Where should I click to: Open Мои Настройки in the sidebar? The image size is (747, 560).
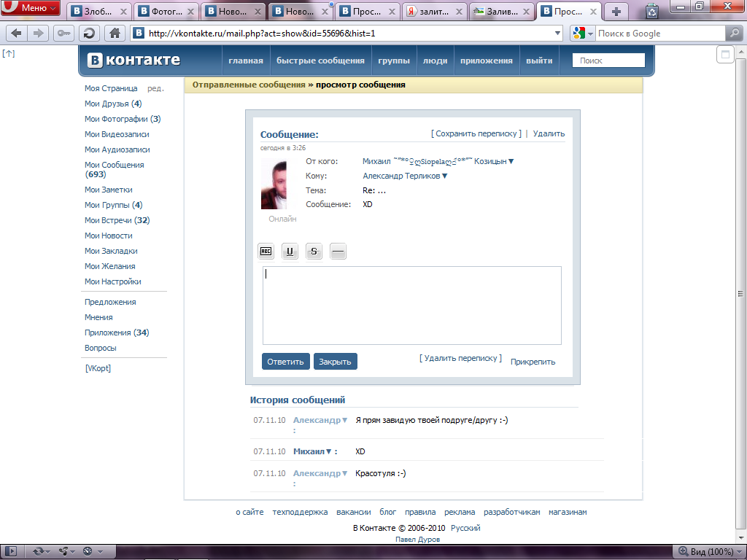click(x=113, y=281)
